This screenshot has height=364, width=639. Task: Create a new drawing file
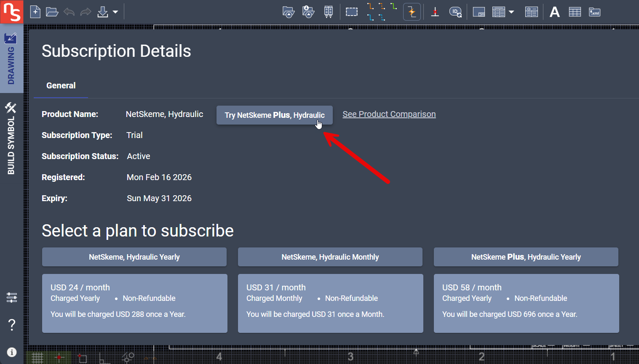35,12
